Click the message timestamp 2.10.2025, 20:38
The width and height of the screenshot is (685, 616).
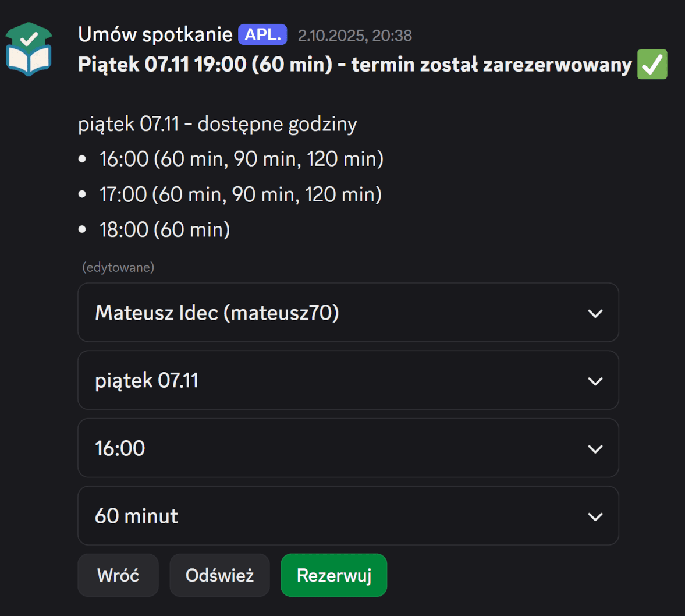point(354,36)
